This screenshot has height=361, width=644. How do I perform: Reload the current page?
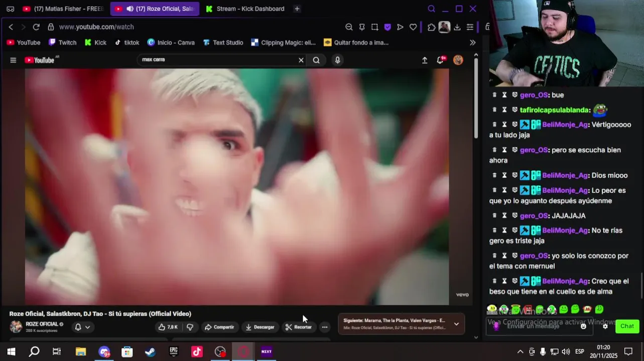[36, 27]
